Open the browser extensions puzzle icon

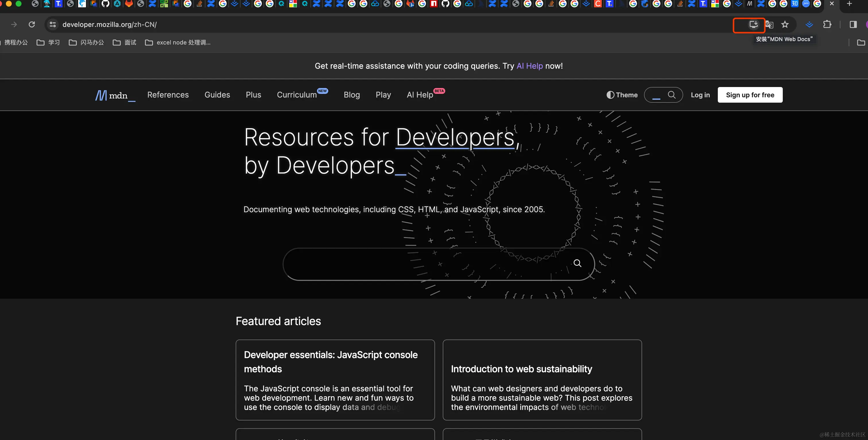[x=827, y=24]
